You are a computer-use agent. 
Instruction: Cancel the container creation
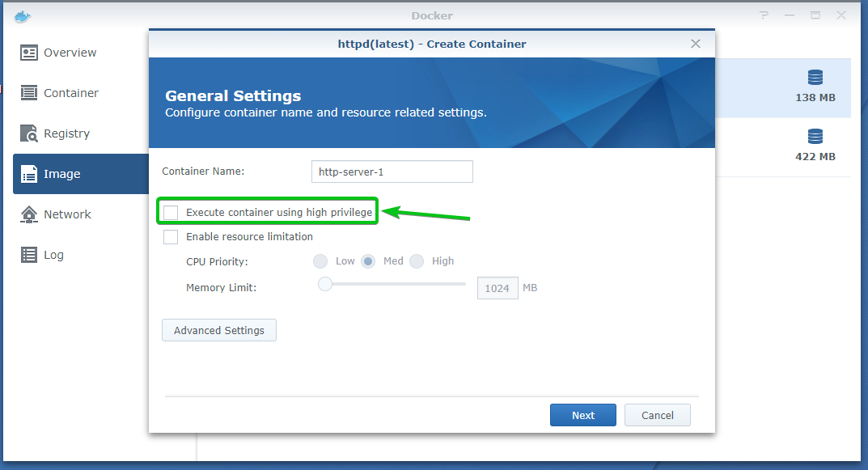(x=657, y=415)
